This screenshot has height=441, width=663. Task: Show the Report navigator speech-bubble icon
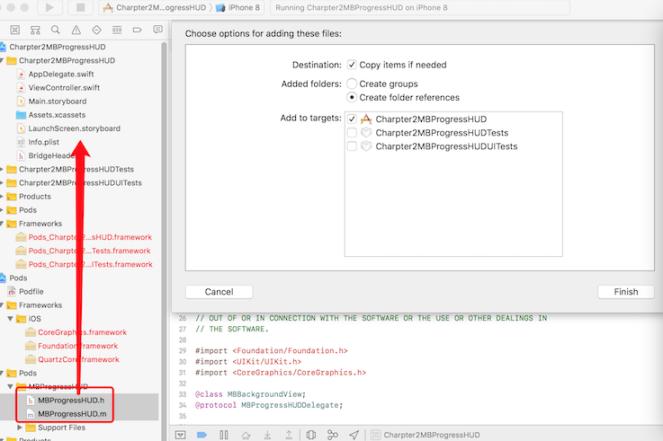click(x=158, y=30)
